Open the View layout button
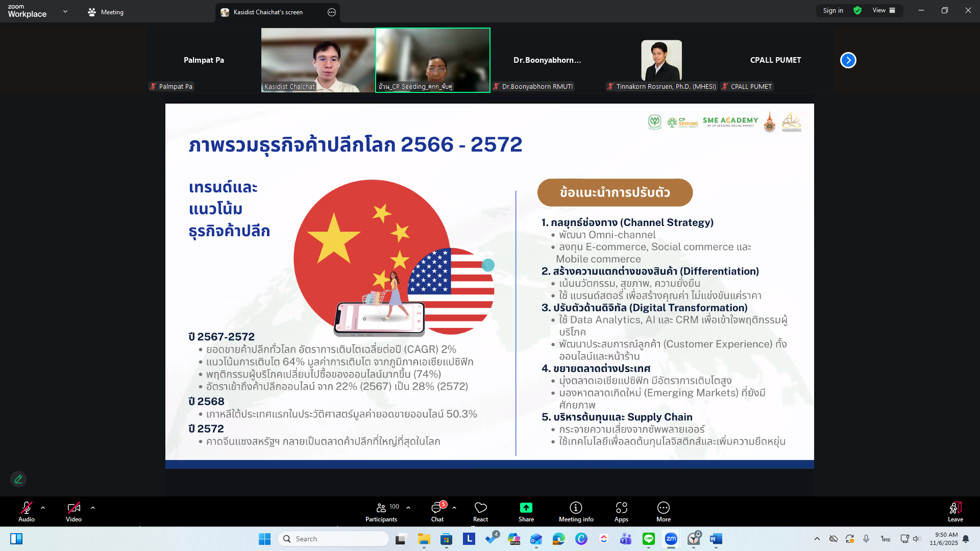This screenshot has height=551, width=980. coord(884,10)
